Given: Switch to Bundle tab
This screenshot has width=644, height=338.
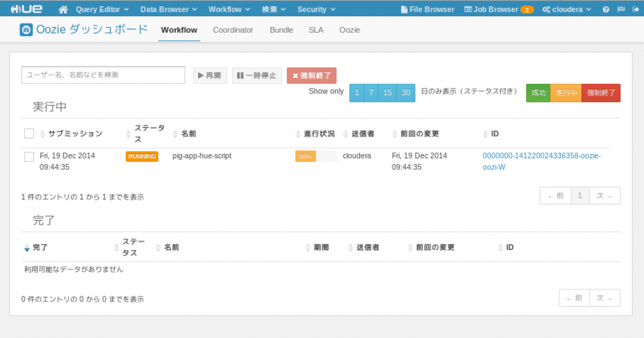Looking at the screenshot, I should (x=281, y=30).
